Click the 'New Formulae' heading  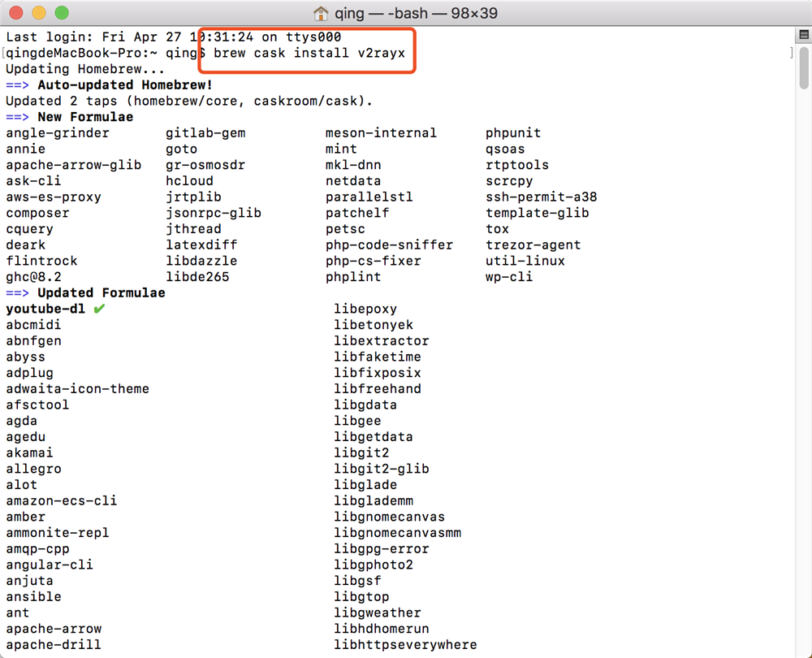coord(85,117)
